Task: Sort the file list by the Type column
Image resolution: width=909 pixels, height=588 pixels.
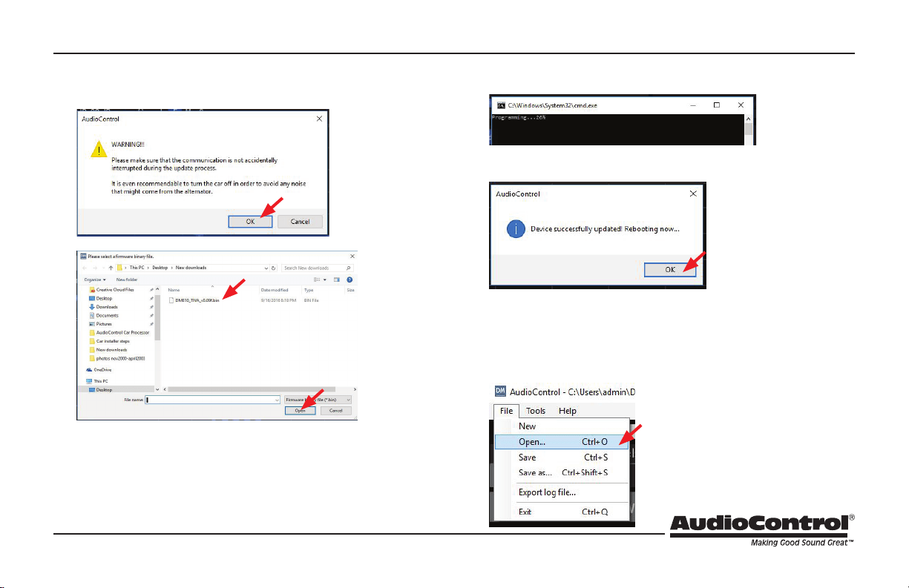Action: (309, 290)
